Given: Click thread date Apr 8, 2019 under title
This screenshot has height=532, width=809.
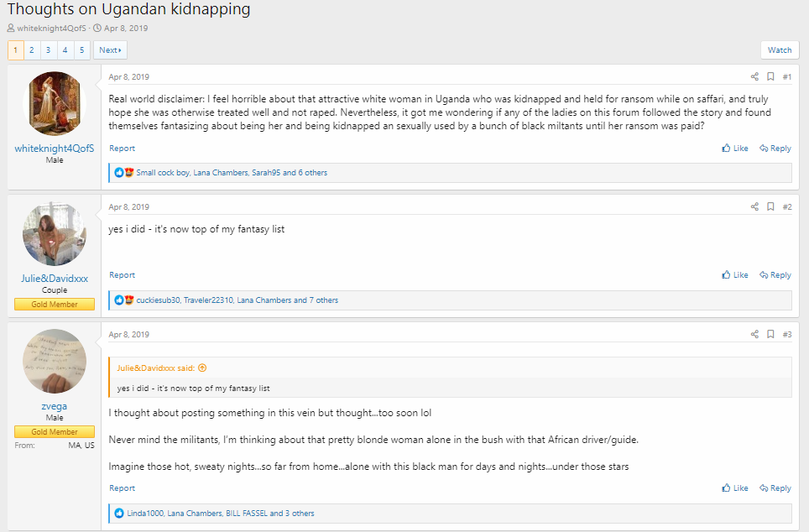Looking at the screenshot, I should [x=126, y=29].
